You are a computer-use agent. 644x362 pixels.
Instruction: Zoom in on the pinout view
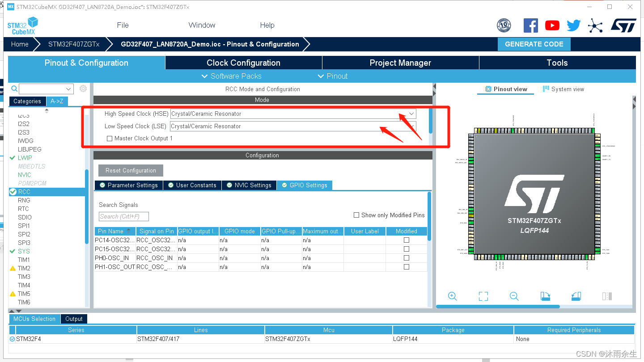tap(452, 296)
